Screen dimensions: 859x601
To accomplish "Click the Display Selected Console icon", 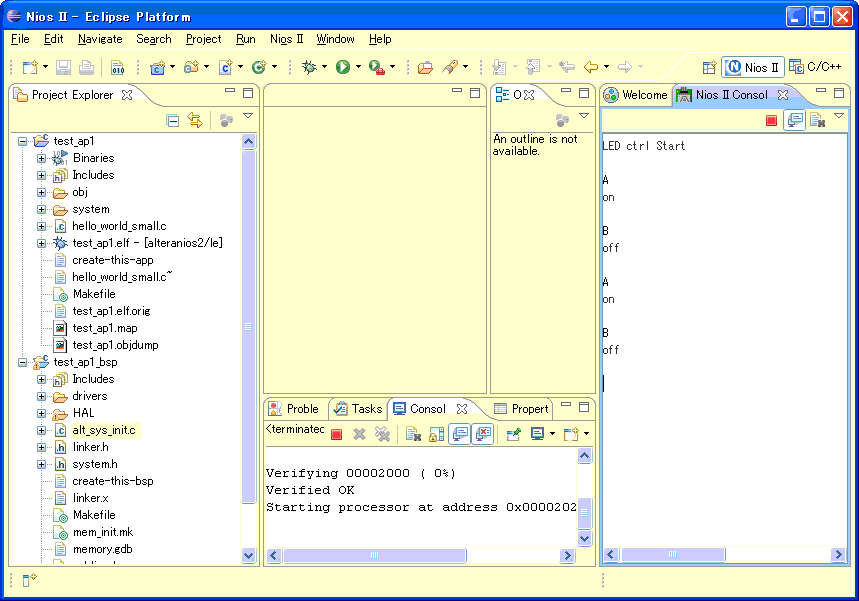I will point(537,434).
